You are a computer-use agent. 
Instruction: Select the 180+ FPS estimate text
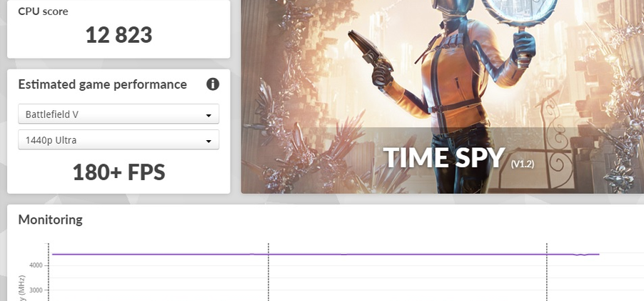[119, 172]
